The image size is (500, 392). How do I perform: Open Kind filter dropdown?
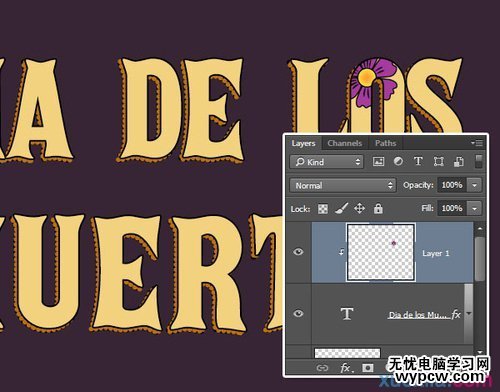(327, 162)
